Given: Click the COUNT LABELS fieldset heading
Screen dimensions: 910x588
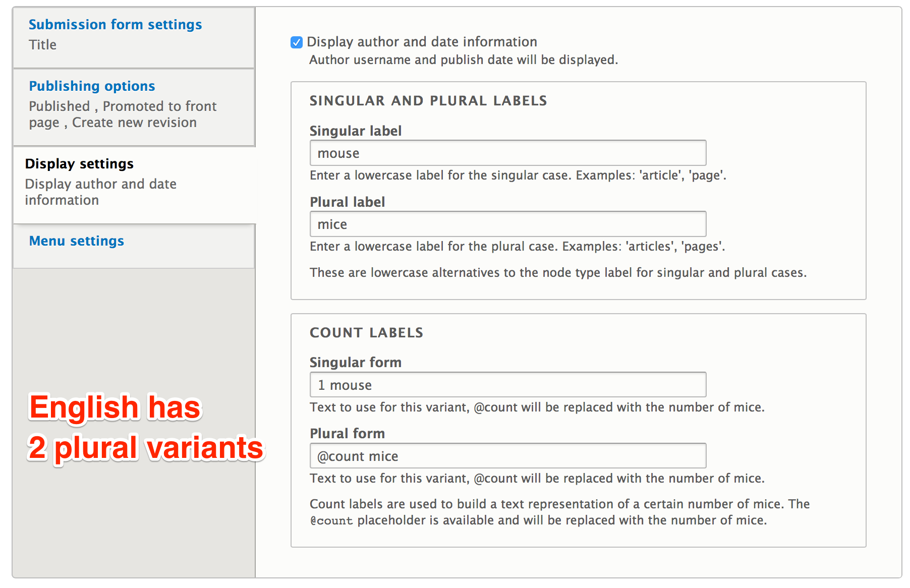Looking at the screenshot, I should click(x=366, y=332).
